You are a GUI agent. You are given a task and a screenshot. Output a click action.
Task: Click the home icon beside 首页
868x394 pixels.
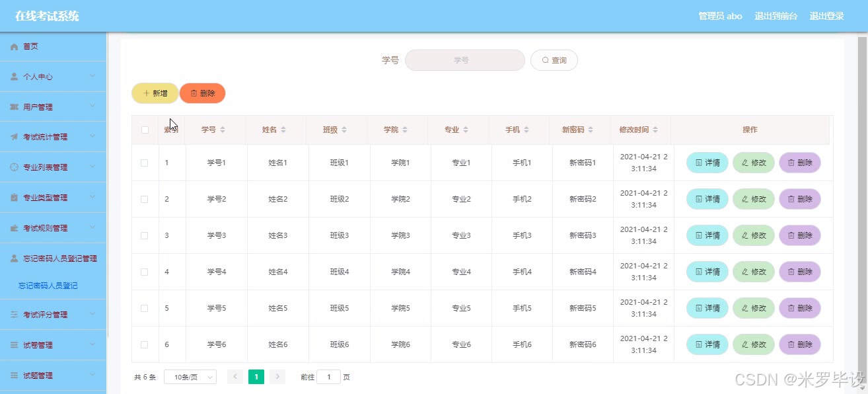tap(14, 46)
